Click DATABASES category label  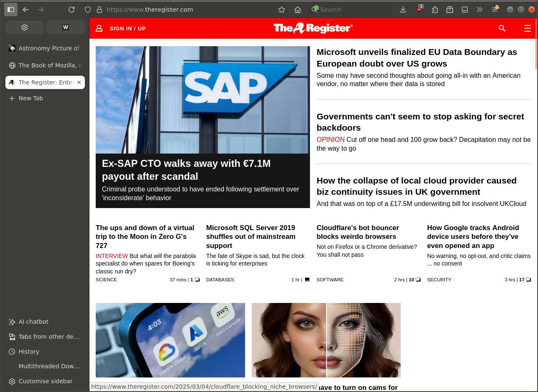[x=220, y=280]
